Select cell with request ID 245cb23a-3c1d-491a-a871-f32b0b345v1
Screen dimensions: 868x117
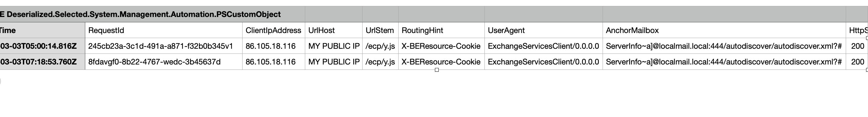point(164,46)
